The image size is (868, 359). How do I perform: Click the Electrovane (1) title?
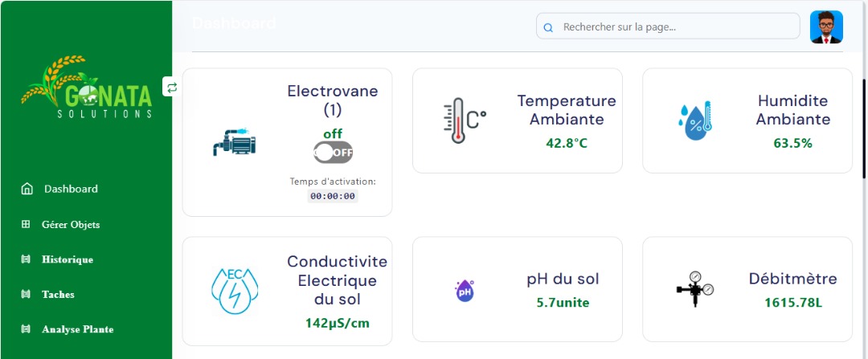coord(333,100)
